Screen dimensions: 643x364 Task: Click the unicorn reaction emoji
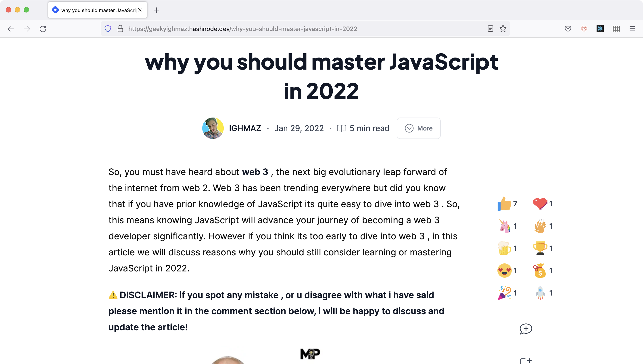click(x=504, y=226)
